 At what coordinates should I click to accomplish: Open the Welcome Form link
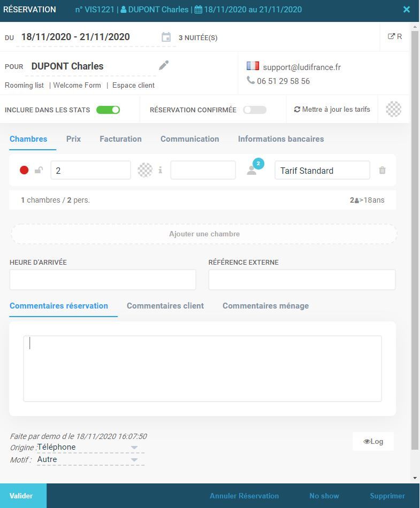point(77,85)
